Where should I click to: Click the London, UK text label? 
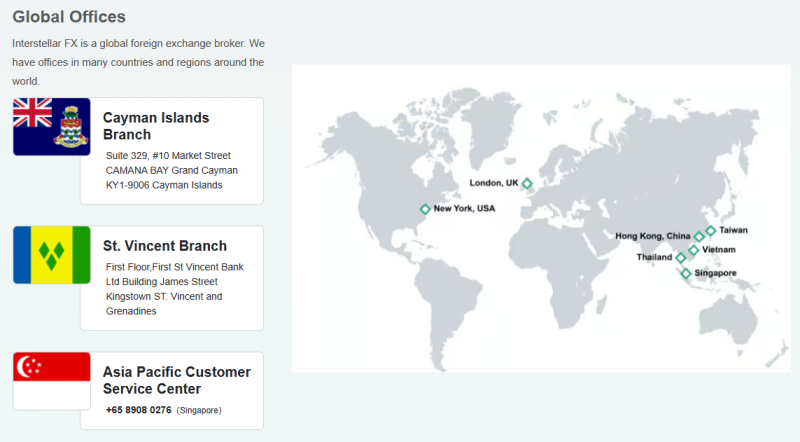click(494, 183)
